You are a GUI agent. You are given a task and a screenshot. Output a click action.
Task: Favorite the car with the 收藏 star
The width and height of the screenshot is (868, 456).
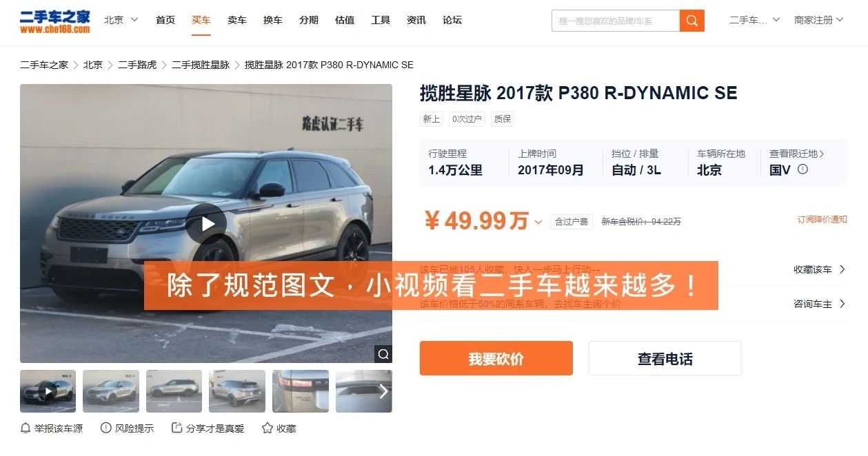[268, 428]
